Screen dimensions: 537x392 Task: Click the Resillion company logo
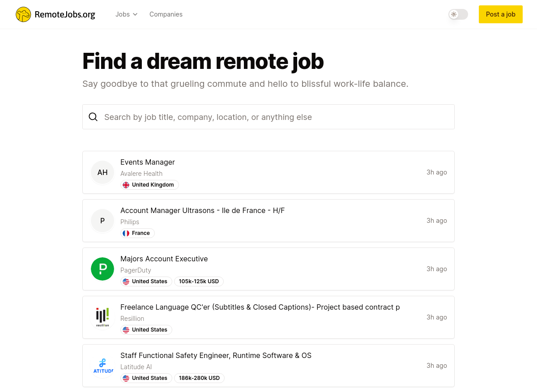coord(102,317)
